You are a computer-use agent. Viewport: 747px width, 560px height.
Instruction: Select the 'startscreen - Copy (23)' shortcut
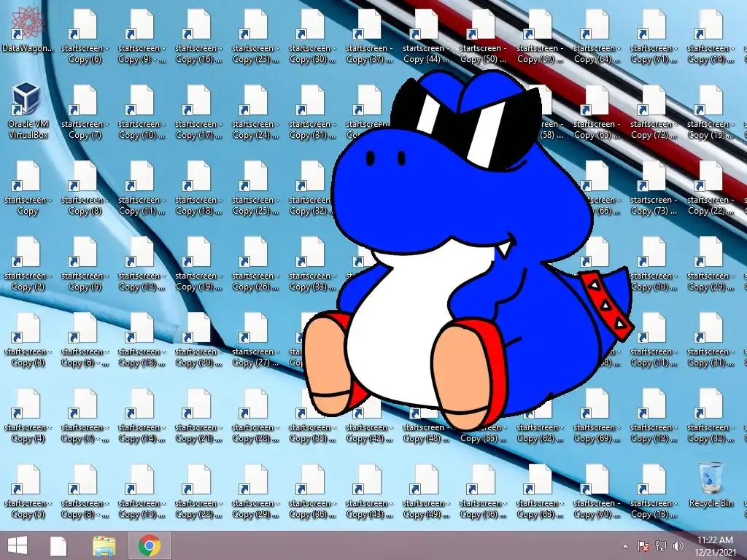pyautogui.click(x=255, y=38)
